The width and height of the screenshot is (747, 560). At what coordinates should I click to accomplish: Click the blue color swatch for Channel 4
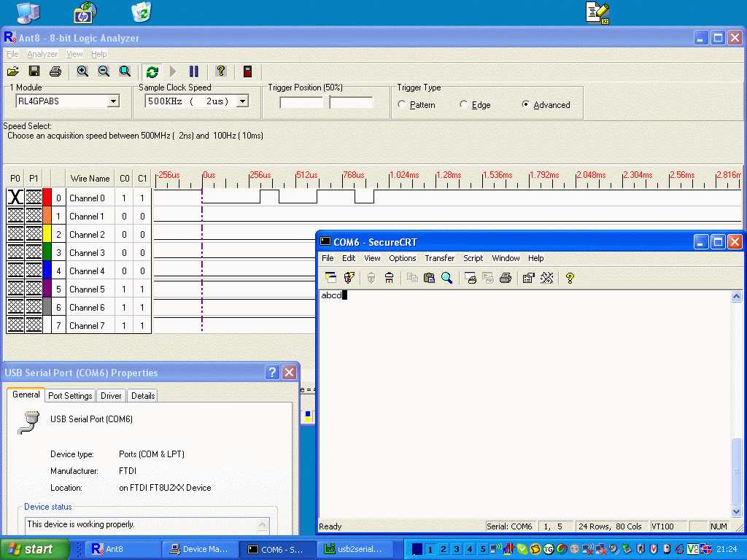click(x=47, y=271)
